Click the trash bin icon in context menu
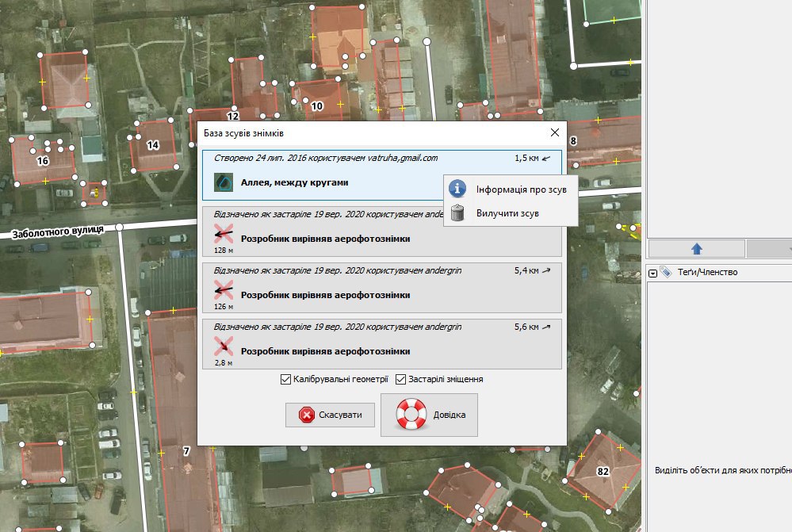The height and width of the screenshot is (532, 792). (457, 212)
